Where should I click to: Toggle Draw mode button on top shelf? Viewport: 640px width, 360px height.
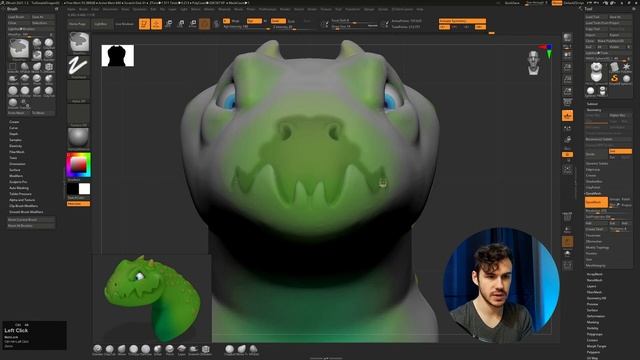click(x=156, y=24)
